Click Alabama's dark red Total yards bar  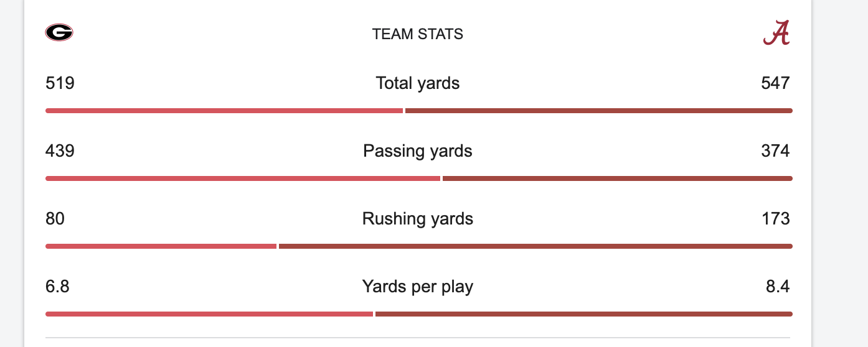point(598,111)
